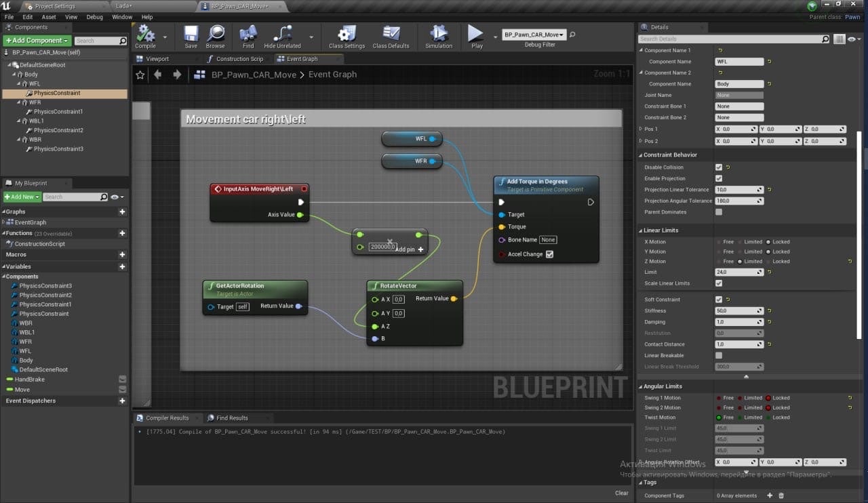868x503 pixels.
Task: Add a new Event Dispatcher with plus icon
Action: [x=122, y=401]
